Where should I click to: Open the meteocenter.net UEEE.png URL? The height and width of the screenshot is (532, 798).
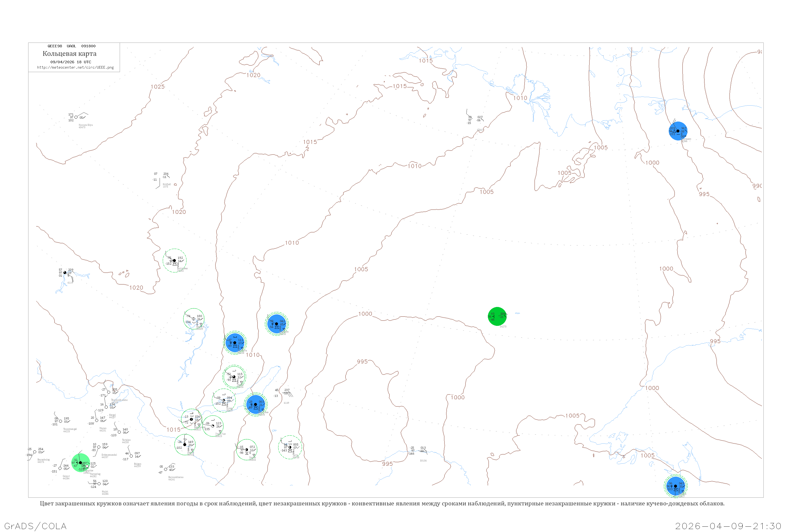point(75,68)
